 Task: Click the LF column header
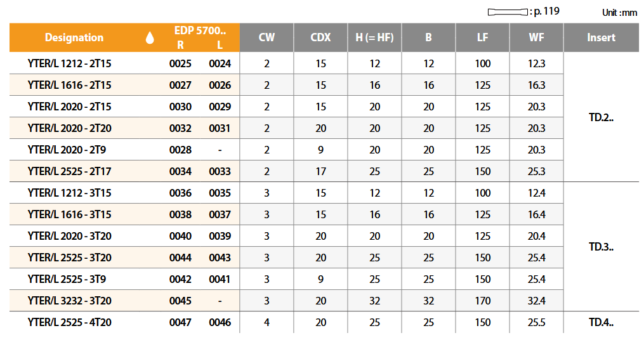tap(482, 37)
